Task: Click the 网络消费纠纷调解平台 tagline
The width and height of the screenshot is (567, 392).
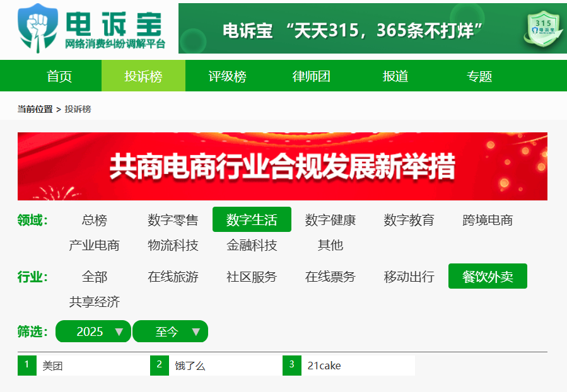Action: point(115,43)
